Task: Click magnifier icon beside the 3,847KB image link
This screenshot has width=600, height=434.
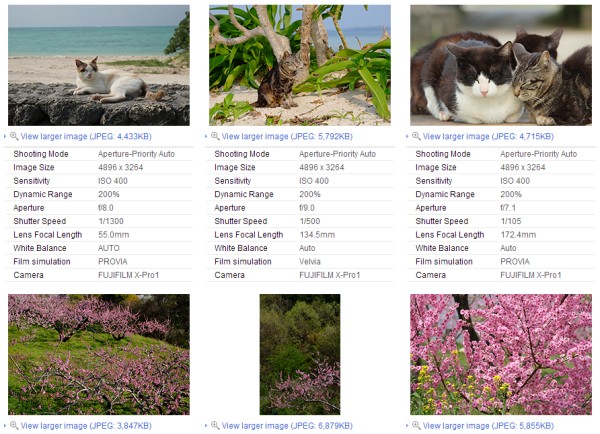Action: click(x=14, y=426)
